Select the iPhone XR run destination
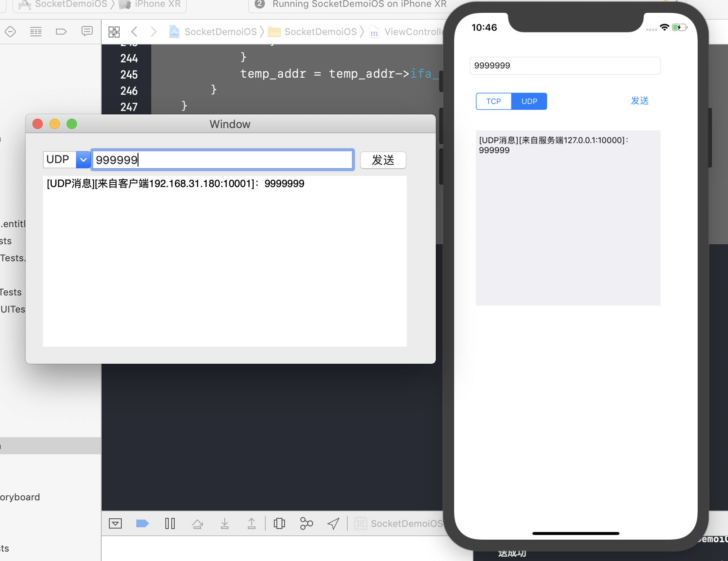This screenshot has width=728, height=561. coord(150,4)
